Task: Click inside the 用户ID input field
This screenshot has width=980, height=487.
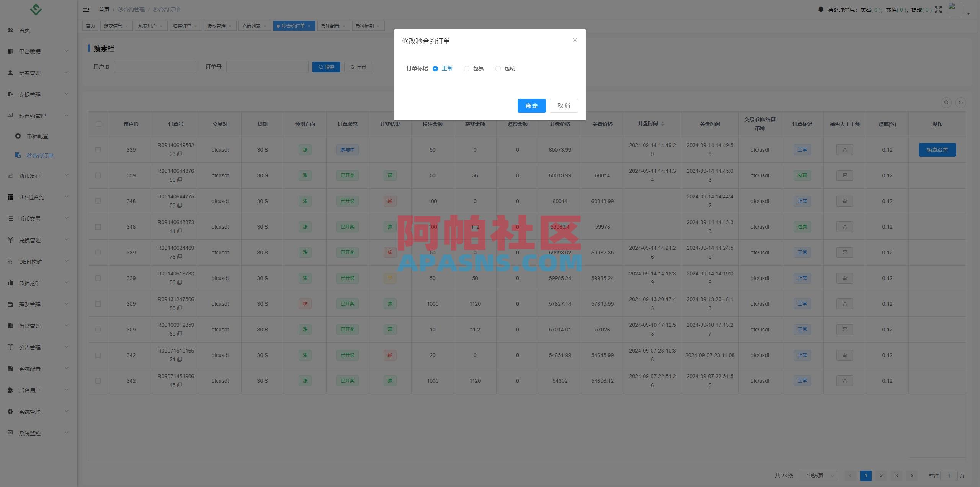Action: (155, 67)
